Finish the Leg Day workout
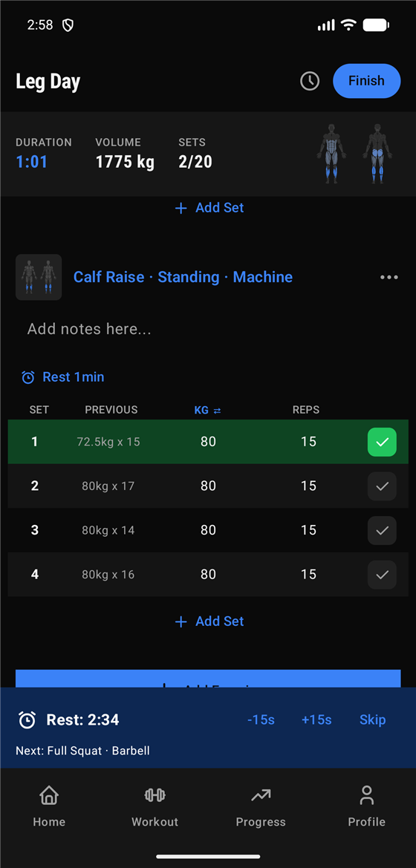This screenshot has height=868, width=416. click(366, 81)
